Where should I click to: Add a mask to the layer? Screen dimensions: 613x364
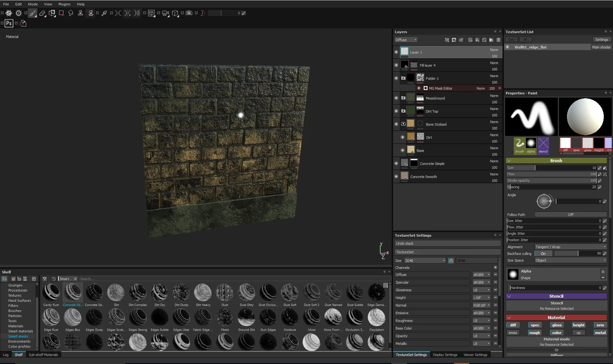pyautogui.click(x=454, y=40)
